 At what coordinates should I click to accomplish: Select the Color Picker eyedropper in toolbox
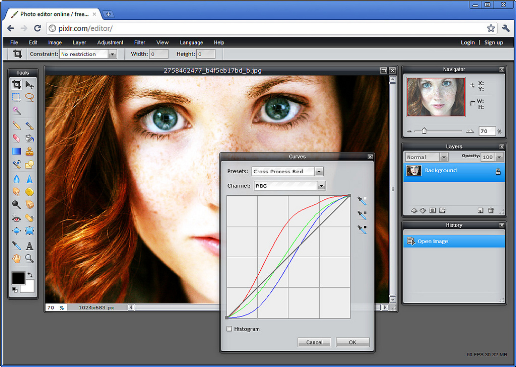coord(16,246)
